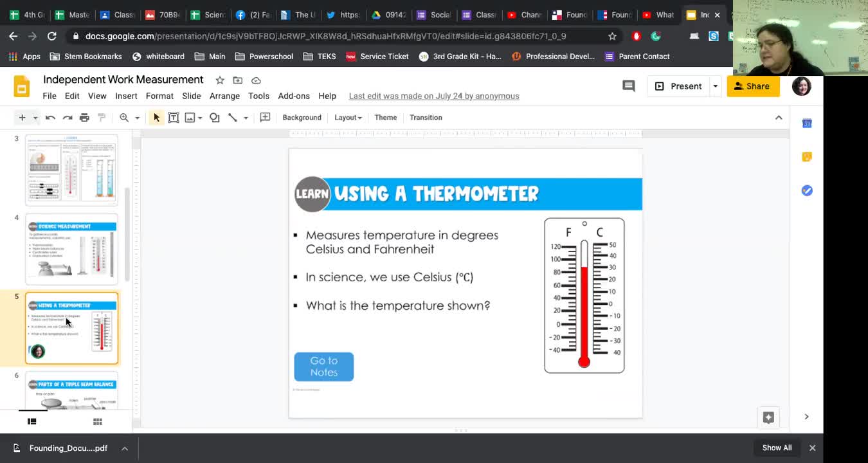Open the Powerschool bookmark folder
This screenshot has width=868, height=463.
[264, 57]
